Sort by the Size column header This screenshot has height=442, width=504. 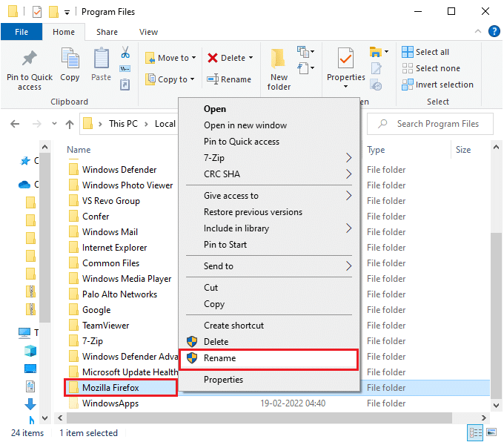coord(463,150)
